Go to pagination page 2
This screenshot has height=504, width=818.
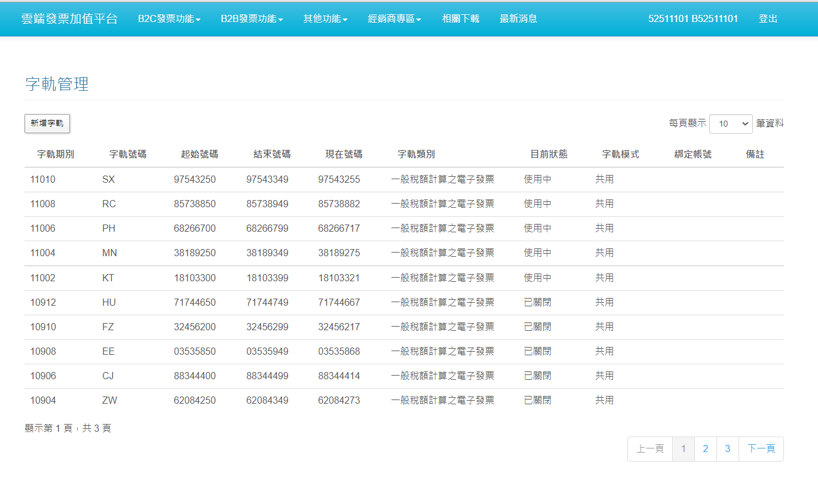point(705,449)
